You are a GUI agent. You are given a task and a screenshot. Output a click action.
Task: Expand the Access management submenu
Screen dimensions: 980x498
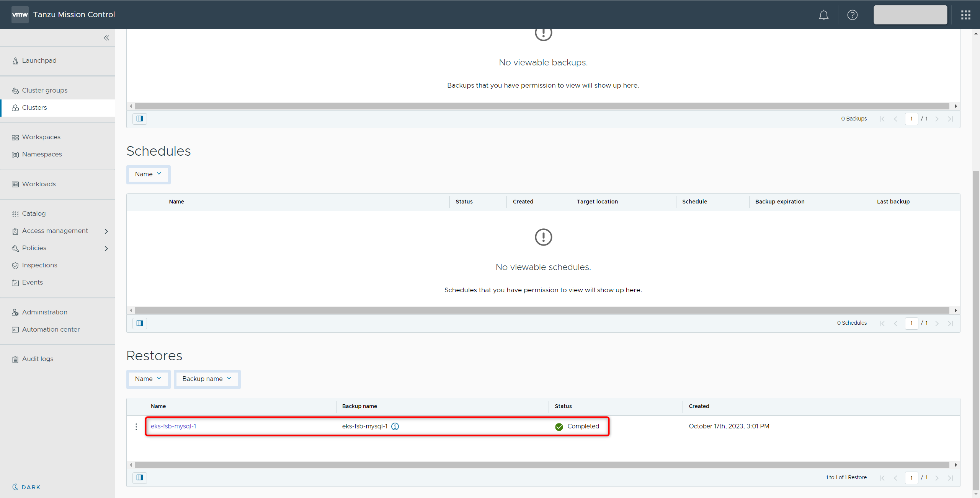point(106,231)
